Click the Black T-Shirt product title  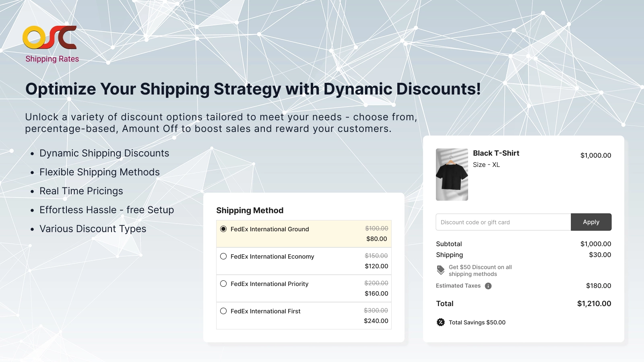click(x=496, y=153)
